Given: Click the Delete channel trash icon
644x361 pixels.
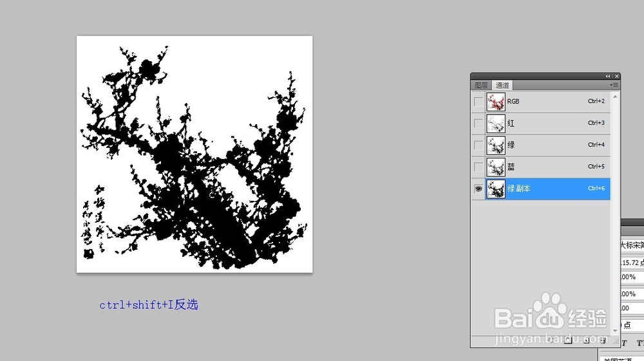Looking at the screenshot, I should (603, 341).
